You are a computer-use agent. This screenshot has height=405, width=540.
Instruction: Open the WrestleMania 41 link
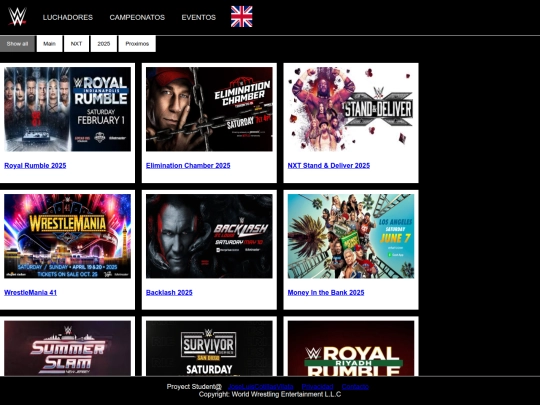pyautogui.click(x=30, y=292)
